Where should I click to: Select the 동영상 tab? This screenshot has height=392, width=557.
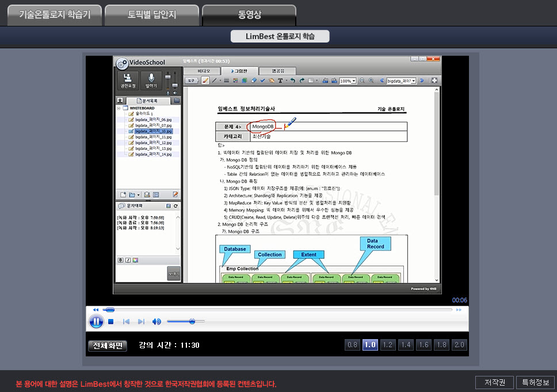249,15
